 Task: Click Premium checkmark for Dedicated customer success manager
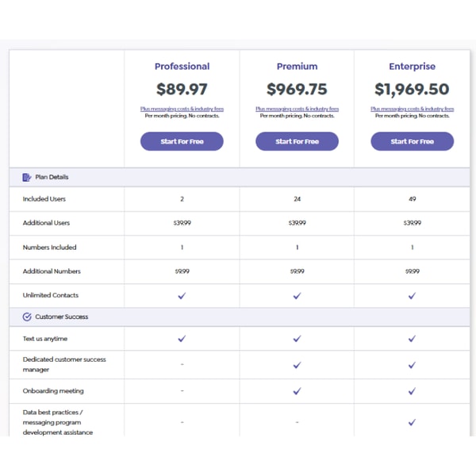click(297, 365)
